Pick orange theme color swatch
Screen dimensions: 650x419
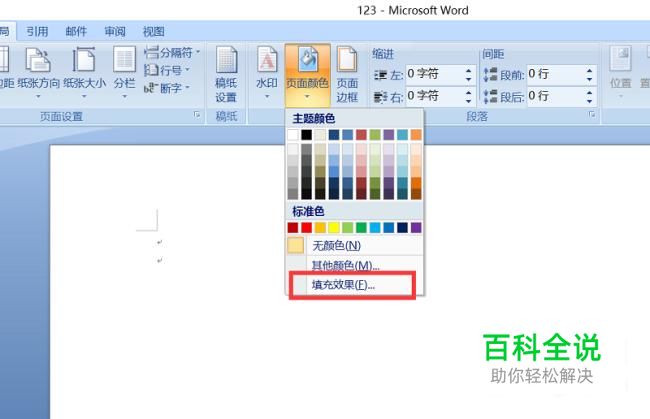coord(416,134)
